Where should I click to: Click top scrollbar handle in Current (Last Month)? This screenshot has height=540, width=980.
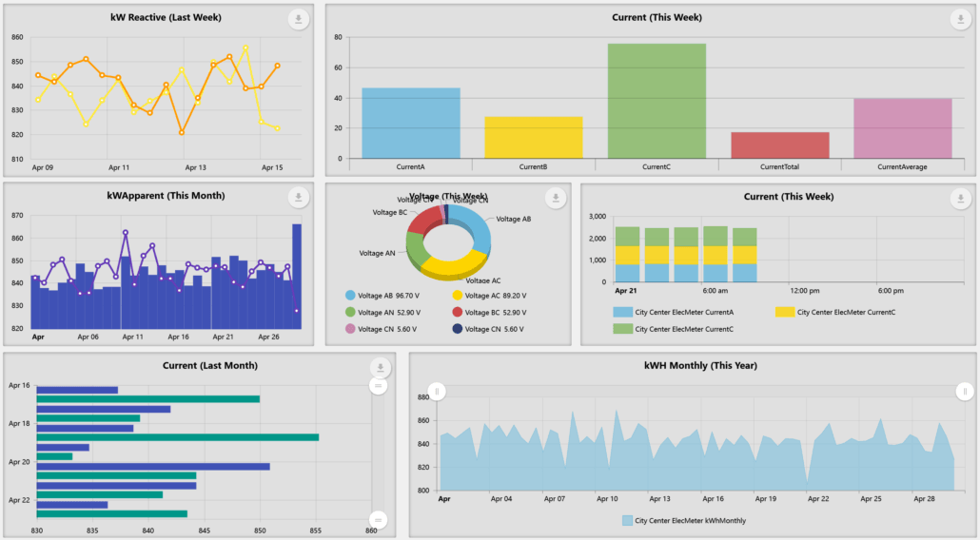click(x=379, y=386)
